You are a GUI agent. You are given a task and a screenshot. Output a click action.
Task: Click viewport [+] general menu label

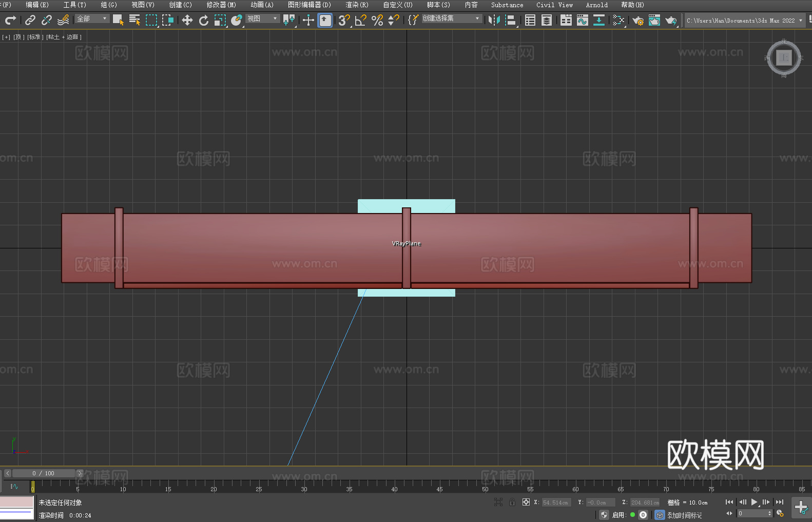(6, 37)
